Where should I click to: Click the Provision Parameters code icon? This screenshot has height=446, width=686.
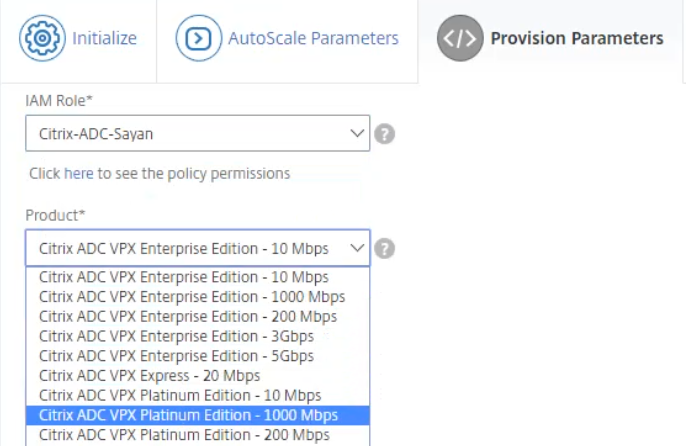point(460,39)
